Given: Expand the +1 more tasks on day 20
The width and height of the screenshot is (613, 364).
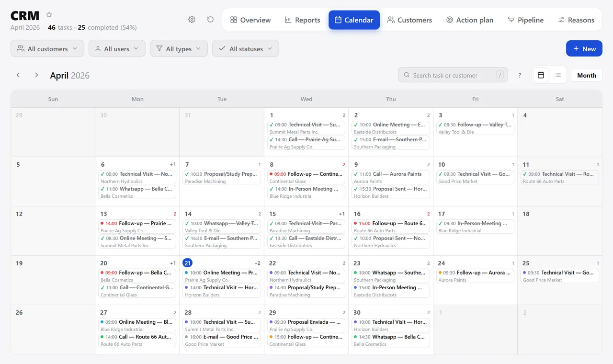Looking at the screenshot, I should (173, 263).
